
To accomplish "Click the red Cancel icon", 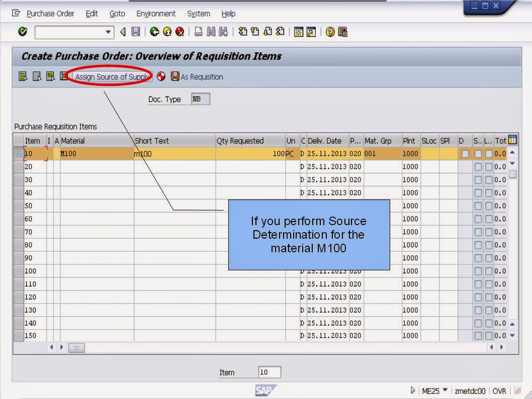I will (x=180, y=32).
